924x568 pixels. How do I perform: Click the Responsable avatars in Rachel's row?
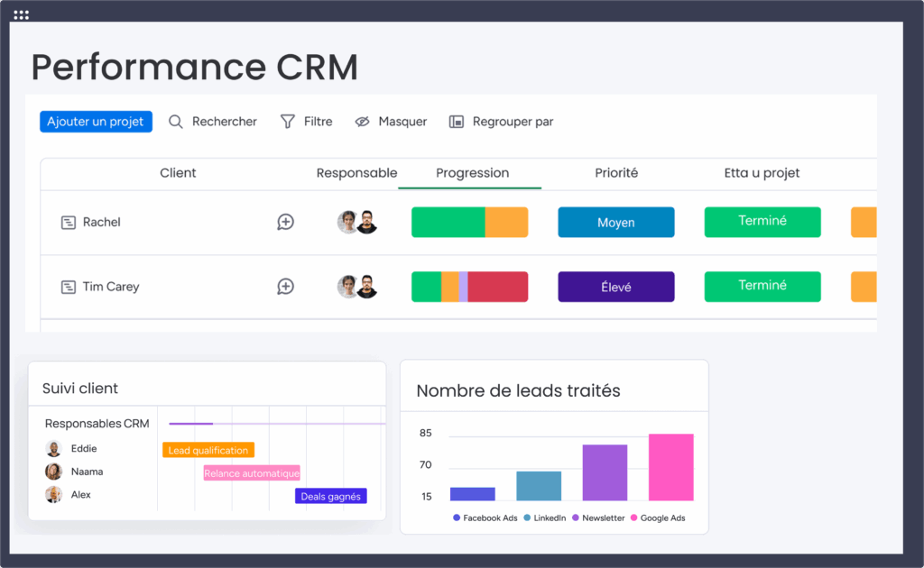coord(357,222)
